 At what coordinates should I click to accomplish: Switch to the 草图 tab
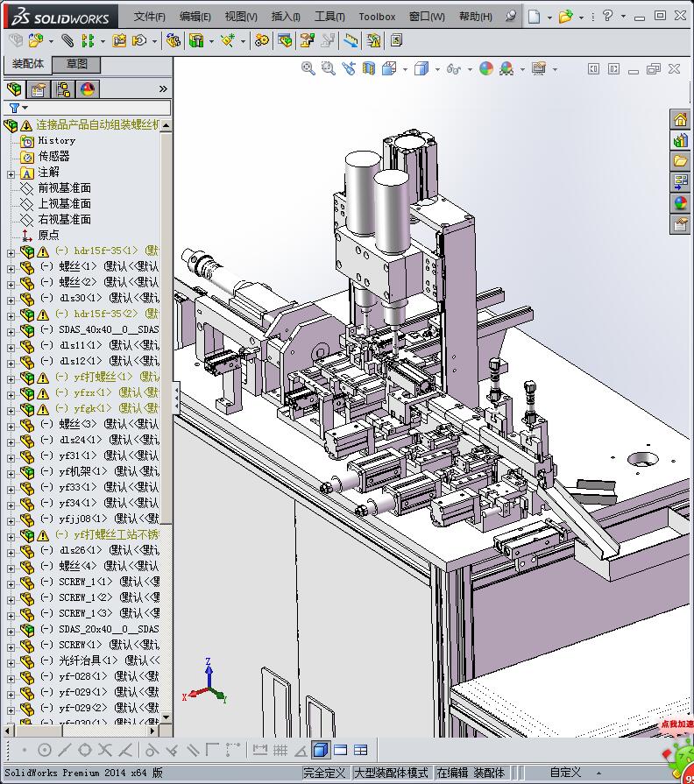click(x=76, y=64)
